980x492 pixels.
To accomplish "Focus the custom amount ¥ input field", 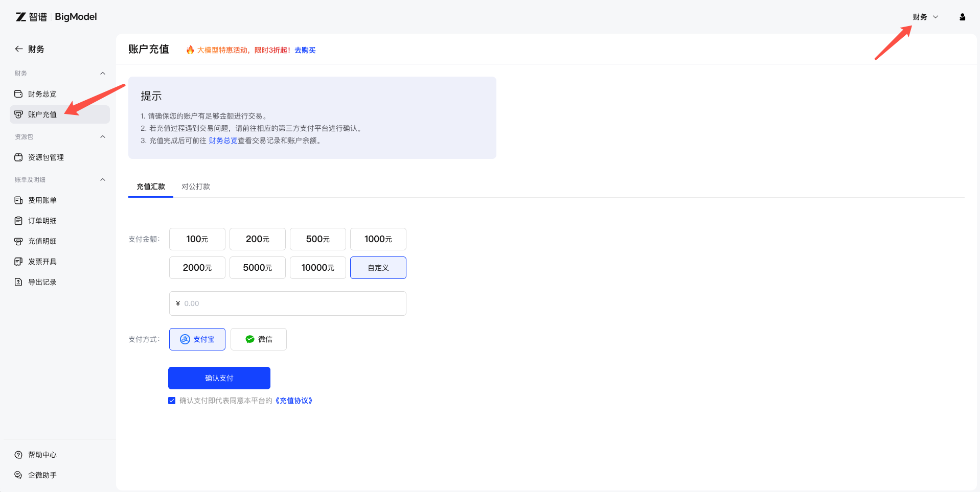I will tap(288, 303).
